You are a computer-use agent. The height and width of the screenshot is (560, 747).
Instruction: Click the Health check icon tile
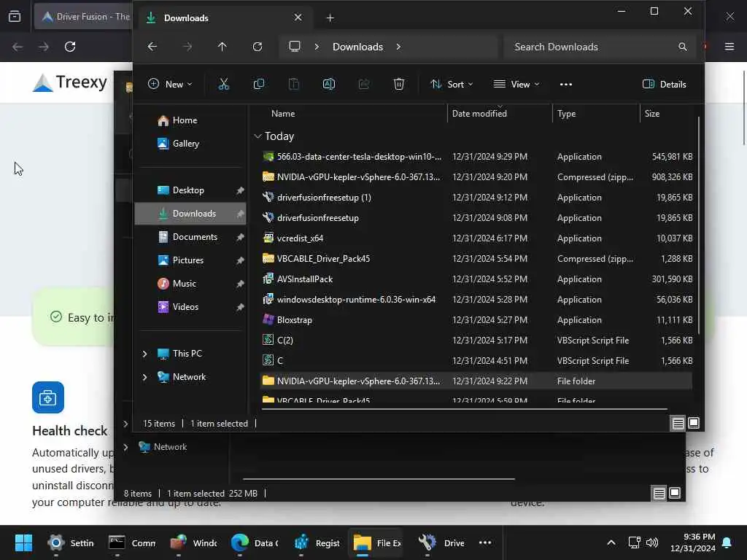pos(47,397)
